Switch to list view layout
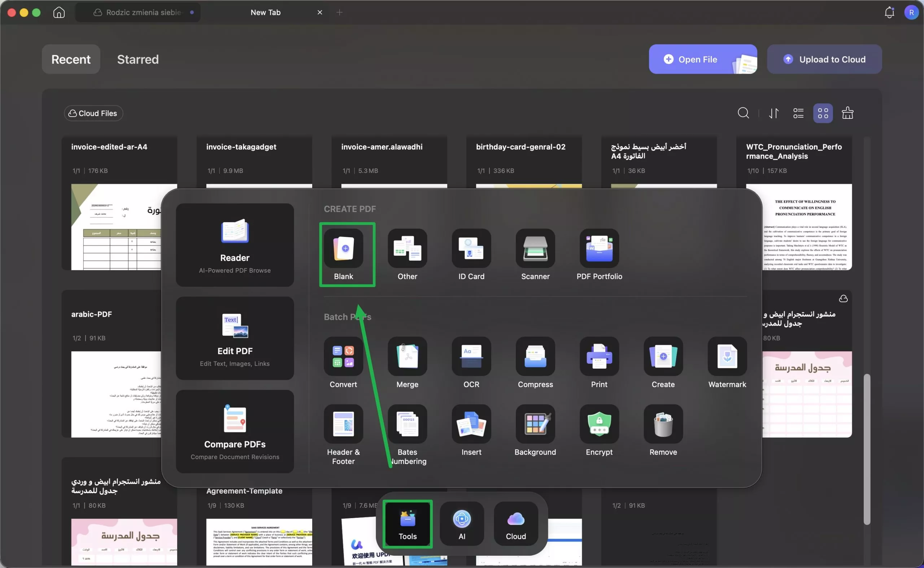924x568 pixels. (798, 113)
